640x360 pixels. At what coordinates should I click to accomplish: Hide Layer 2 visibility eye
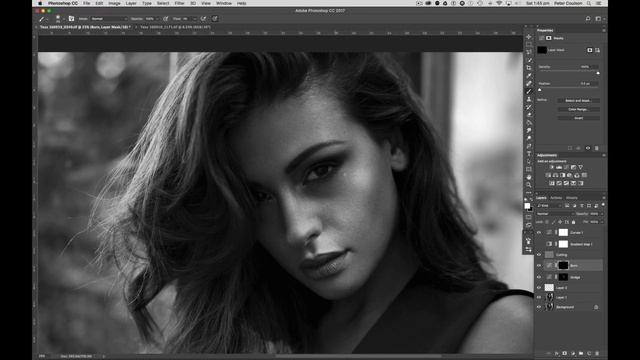539,288
